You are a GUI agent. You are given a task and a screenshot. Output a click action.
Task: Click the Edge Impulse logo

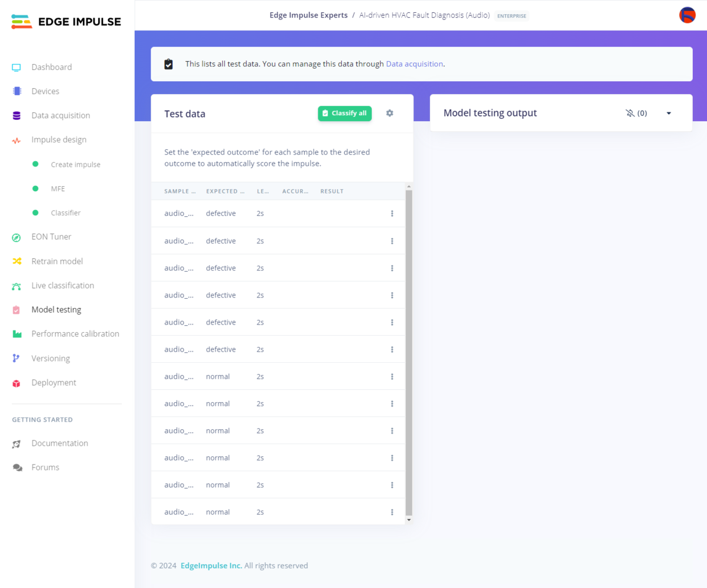click(x=66, y=22)
